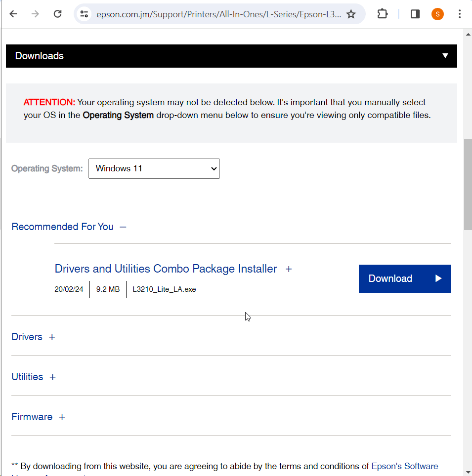Open Drivers and Utilities Combo Package Installer link
This screenshot has width=472, height=476.
(x=166, y=269)
